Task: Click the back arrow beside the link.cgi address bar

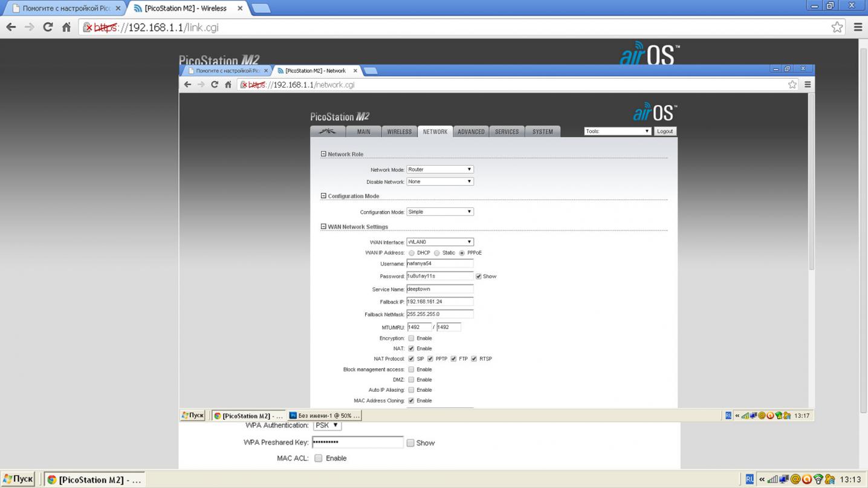Action: (x=11, y=27)
